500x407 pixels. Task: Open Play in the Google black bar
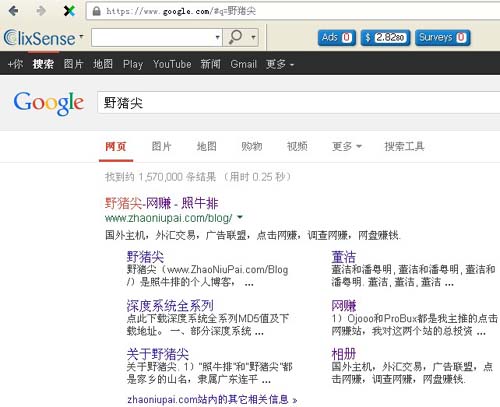point(133,64)
